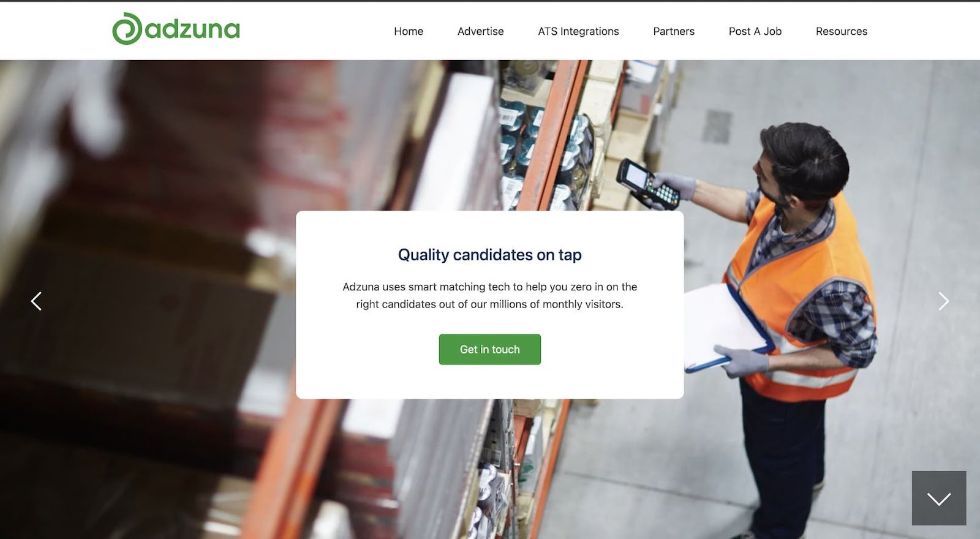
Task: Select ATS Integrations in the navigation bar
Action: [x=578, y=31]
